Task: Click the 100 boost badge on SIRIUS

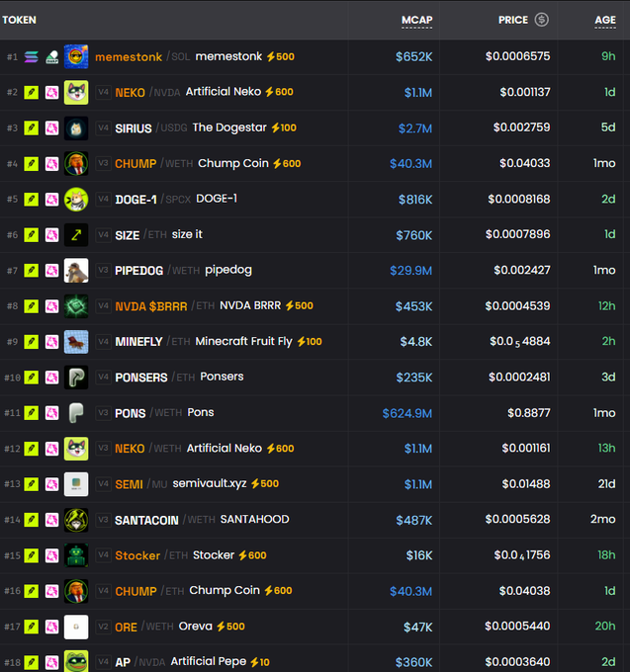Action: (x=284, y=127)
